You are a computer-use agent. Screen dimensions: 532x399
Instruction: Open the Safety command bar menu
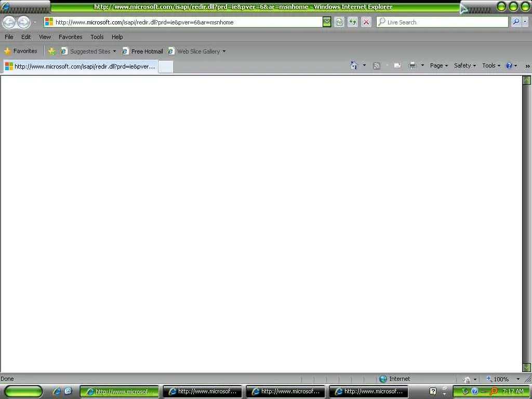click(x=465, y=65)
